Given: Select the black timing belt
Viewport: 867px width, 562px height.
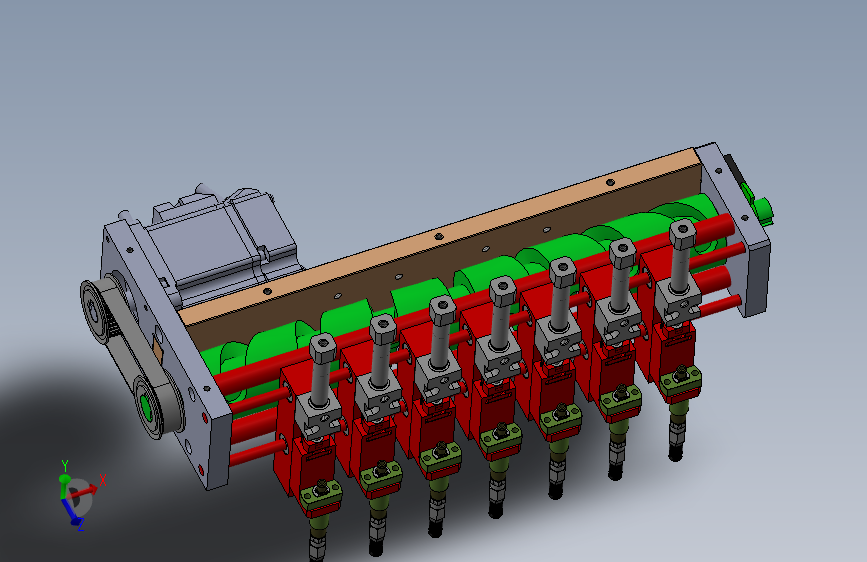Looking at the screenshot, I should coord(134,342).
